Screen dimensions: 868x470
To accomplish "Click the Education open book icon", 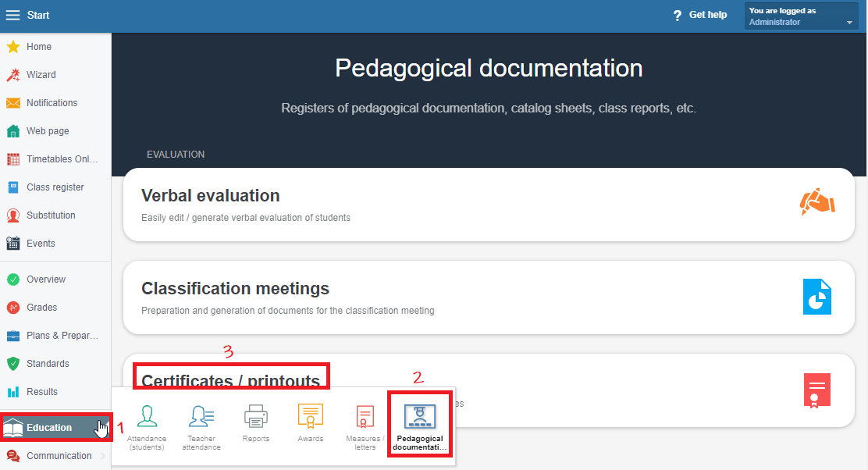I will tap(13, 428).
